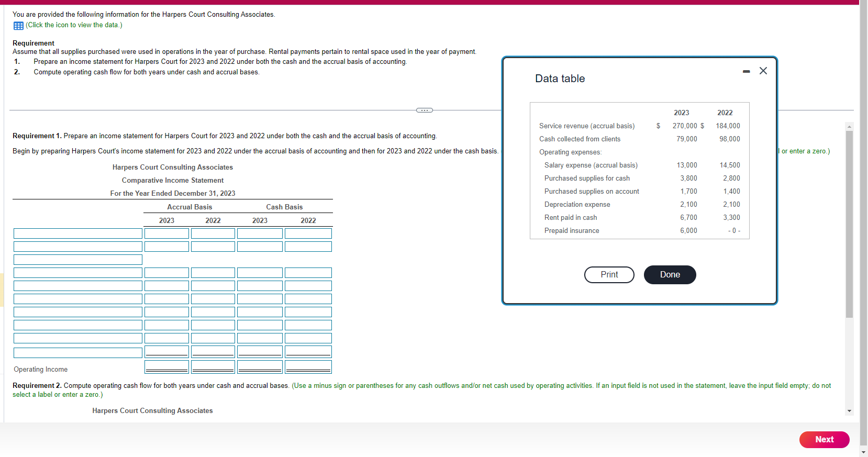Screen dimensions: 868x457
Task: Click the 3,800 supplies for cash value
Action: [x=688, y=179]
